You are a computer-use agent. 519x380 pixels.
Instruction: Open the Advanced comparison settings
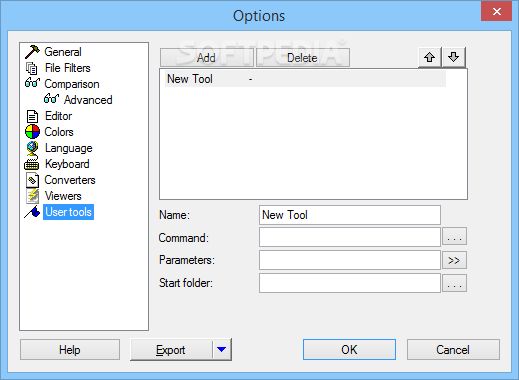click(88, 100)
